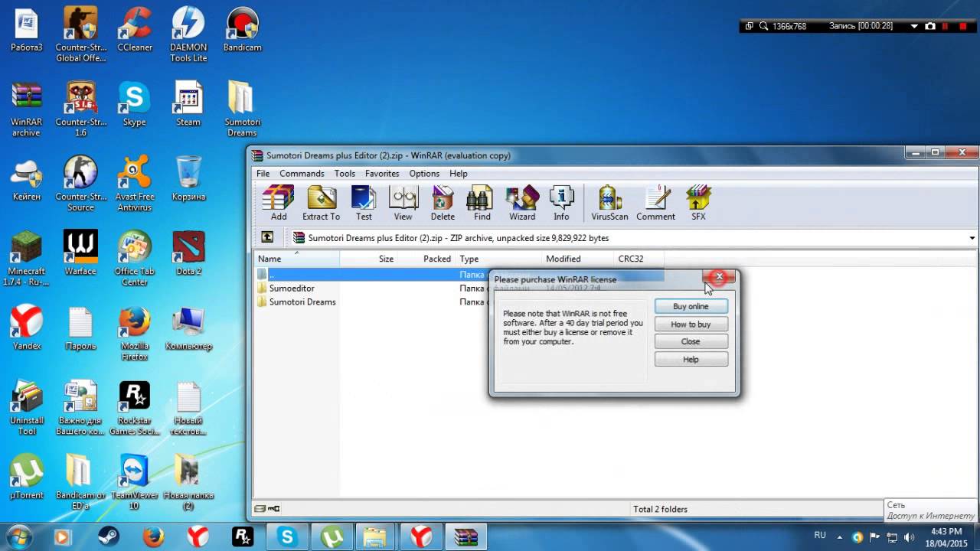Open the Favorites menu
980x551 pixels.
pyautogui.click(x=382, y=174)
